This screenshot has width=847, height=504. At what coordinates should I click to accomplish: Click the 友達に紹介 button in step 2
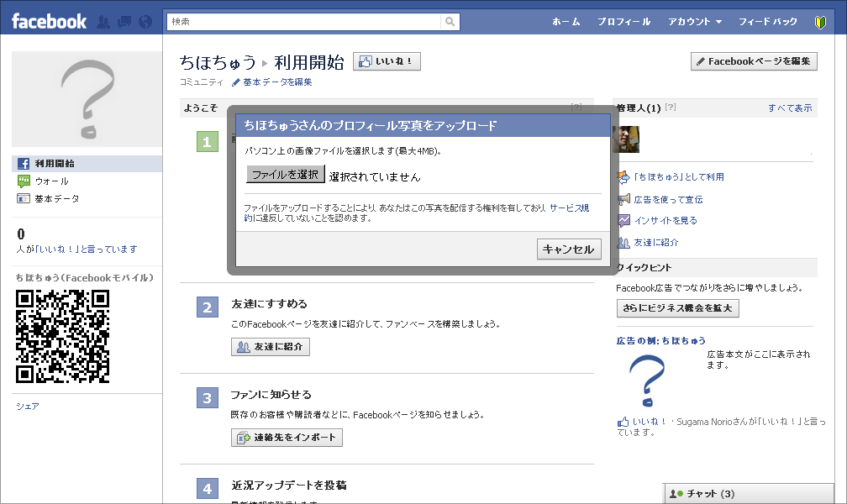pyautogui.click(x=270, y=347)
